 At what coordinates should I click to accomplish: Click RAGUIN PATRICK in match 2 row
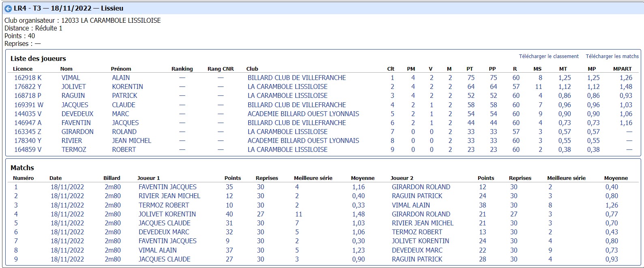[417, 196]
